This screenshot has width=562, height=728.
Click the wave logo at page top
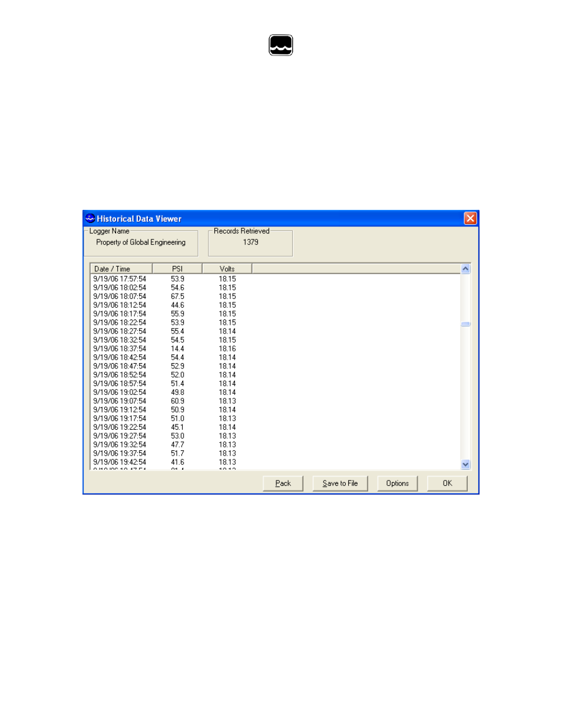[280, 45]
